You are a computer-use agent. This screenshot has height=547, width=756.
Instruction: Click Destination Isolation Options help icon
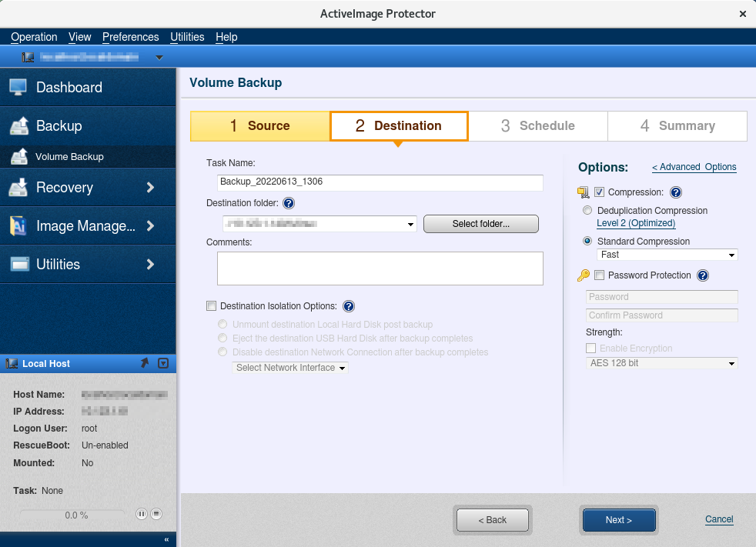point(348,306)
